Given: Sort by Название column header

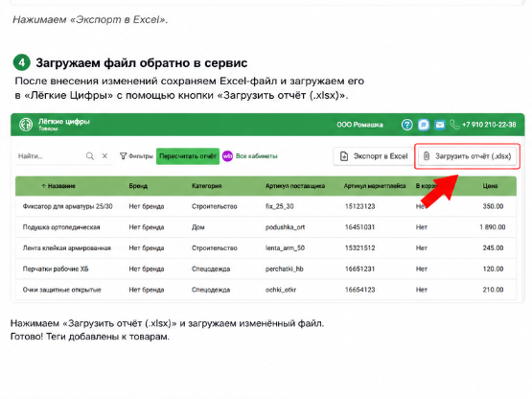Looking at the screenshot, I should tap(58, 186).
